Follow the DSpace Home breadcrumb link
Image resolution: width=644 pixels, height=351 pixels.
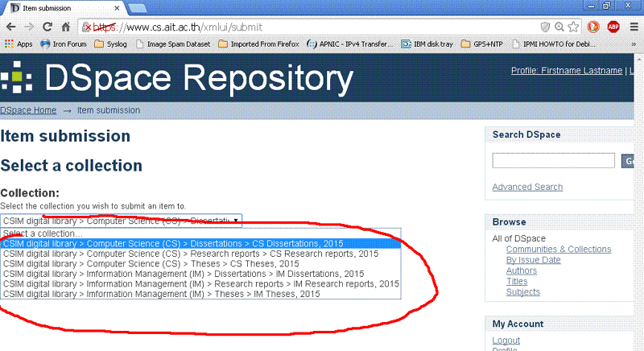click(28, 110)
